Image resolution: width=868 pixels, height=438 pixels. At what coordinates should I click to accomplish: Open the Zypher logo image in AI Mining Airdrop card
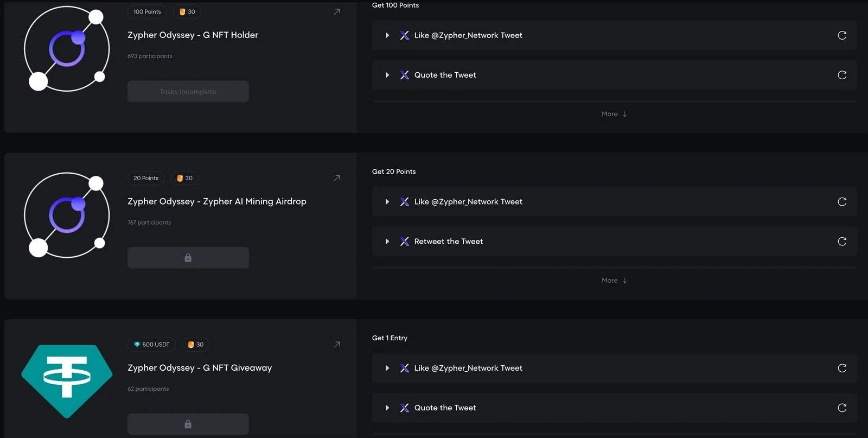pos(67,215)
